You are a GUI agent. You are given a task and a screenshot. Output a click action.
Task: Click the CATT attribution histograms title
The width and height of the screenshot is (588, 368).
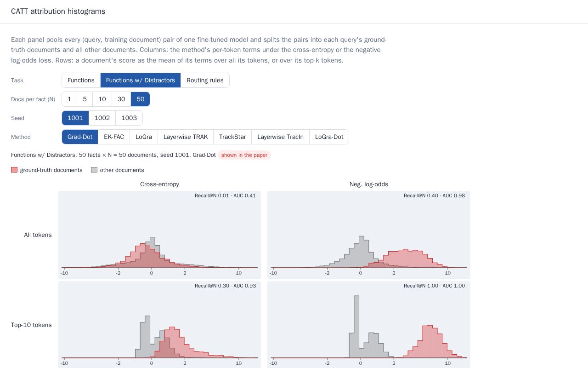[58, 11]
